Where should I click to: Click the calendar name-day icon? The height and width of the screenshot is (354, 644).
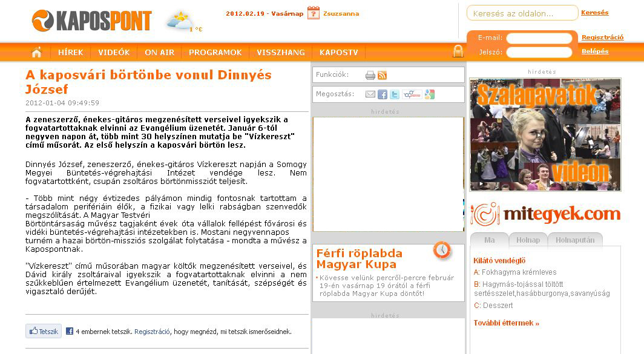tap(314, 13)
